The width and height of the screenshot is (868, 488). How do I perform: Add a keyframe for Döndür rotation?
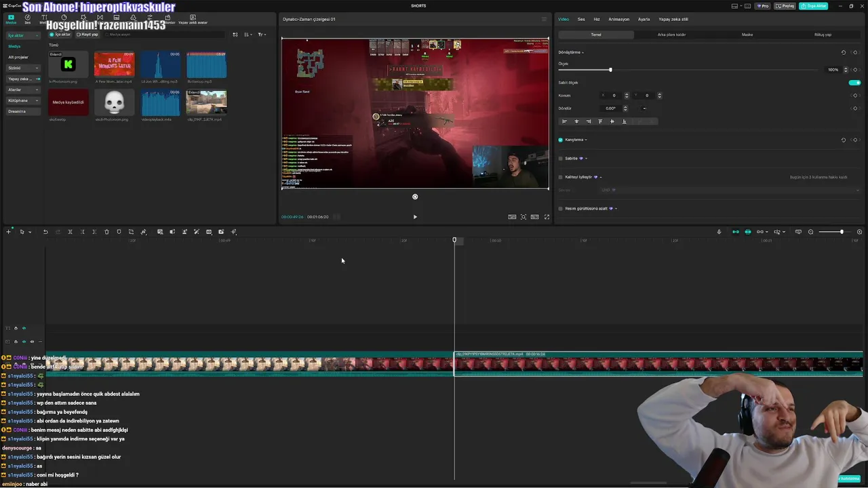[x=855, y=108]
